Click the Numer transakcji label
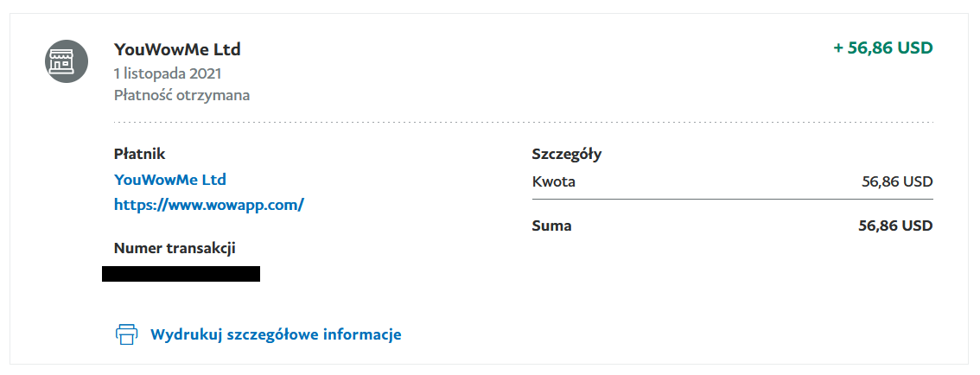 click(175, 248)
